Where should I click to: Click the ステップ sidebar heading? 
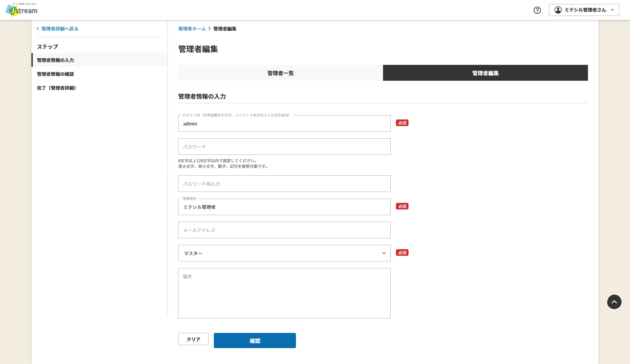tap(47, 47)
